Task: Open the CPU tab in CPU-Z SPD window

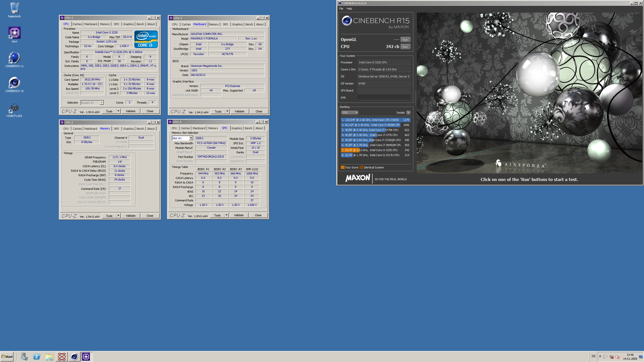Action: point(174,128)
